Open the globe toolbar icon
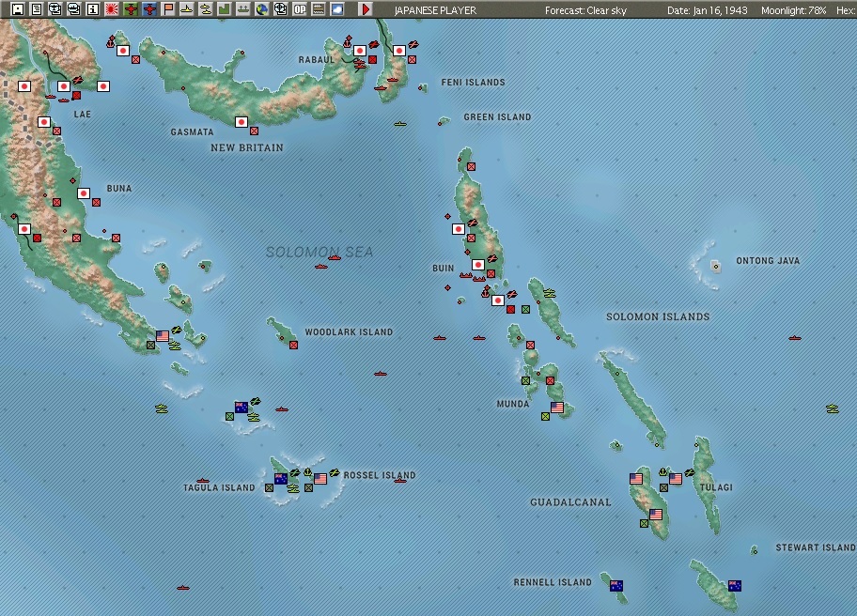Image resolution: width=857 pixels, height=616 pixels. (x=262, y=8)
